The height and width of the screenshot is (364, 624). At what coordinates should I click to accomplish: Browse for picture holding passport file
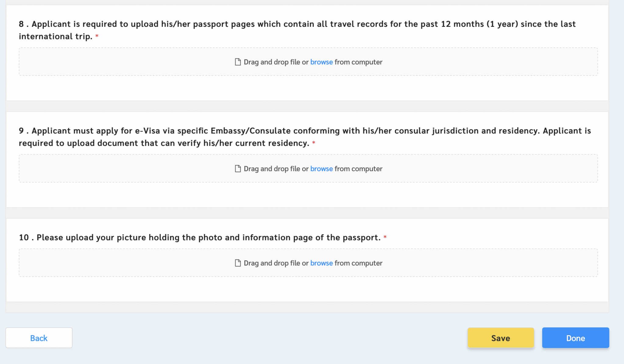321,263
